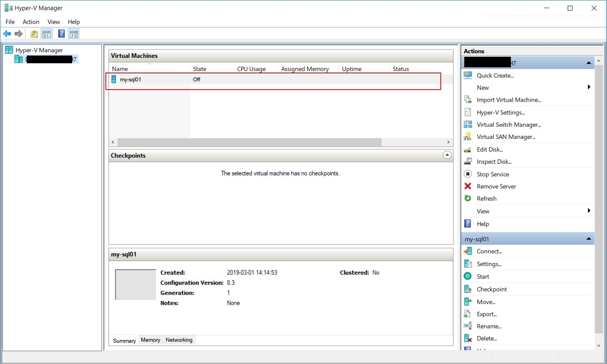This screenshot has height=364, width=607.
Task: Click the Rename icon
Action: point(468,326)
